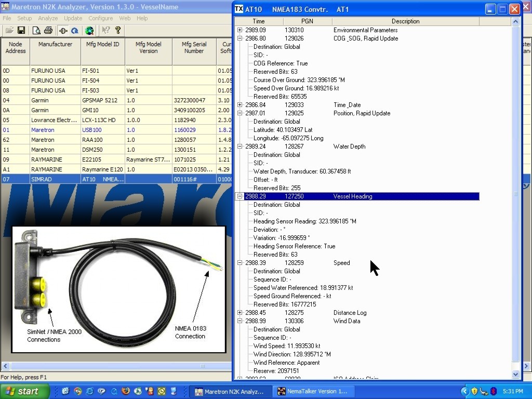532x399 pixels.
Task: Select the Maretron USB100 device row
Action: 117,129
